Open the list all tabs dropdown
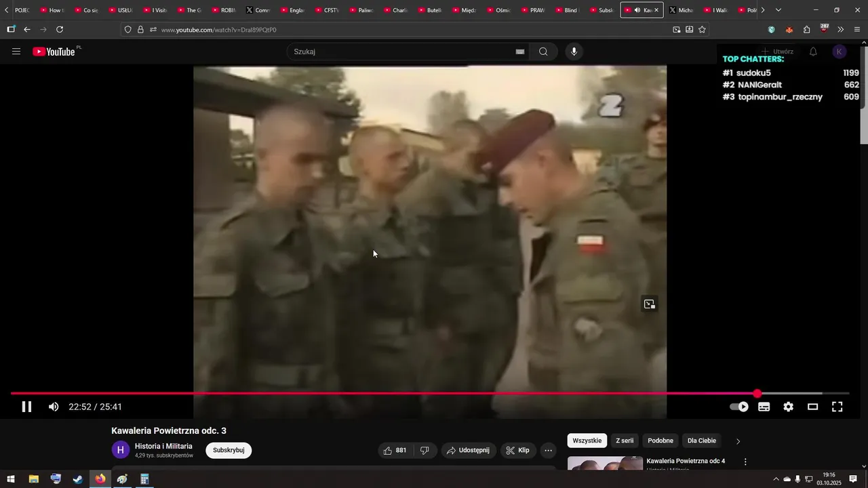 pyautogui.click(x=778, y=10)
